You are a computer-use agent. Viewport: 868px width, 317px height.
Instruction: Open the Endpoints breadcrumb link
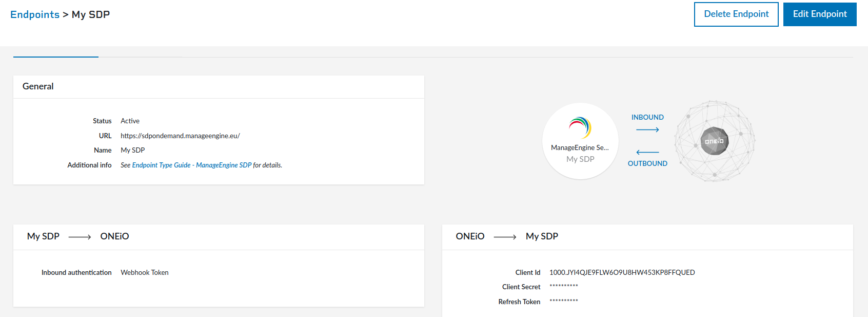click(x=35, y=14)
